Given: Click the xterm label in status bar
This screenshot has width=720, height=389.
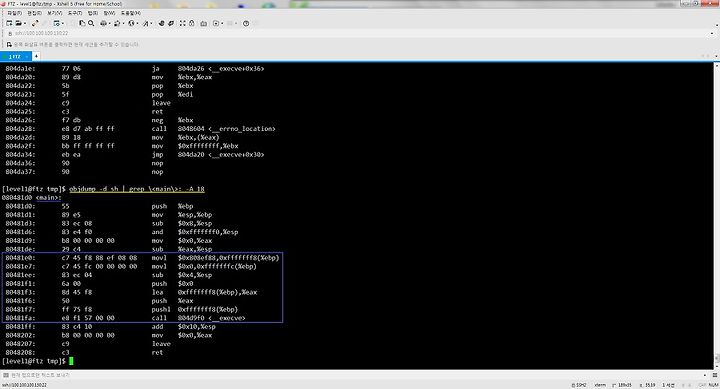Looking at the screenshot, I should pyautogui.click(x=600, y=385).
